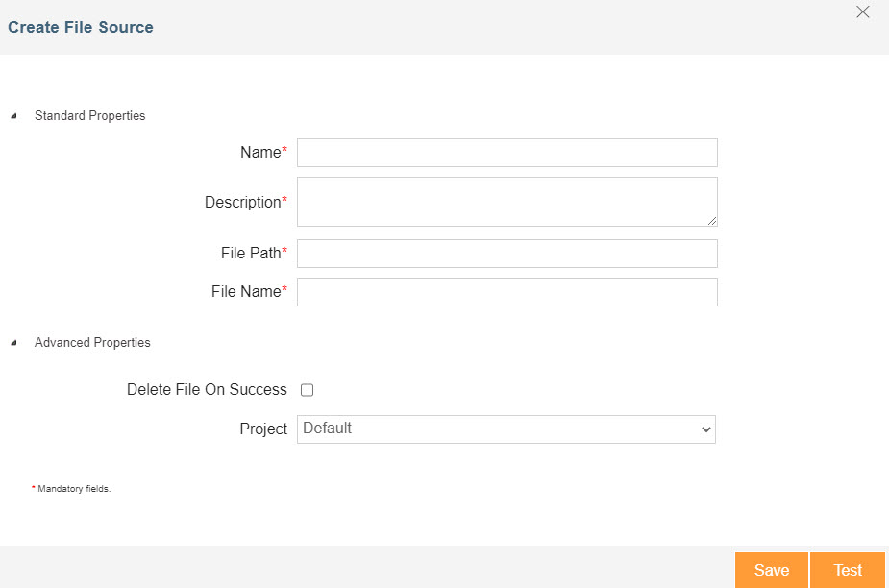Select the File Path input field

tap(506, 254)
